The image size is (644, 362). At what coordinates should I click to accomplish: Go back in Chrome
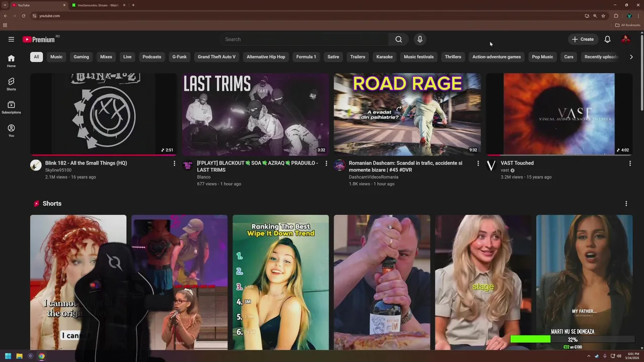click(6, 16)
